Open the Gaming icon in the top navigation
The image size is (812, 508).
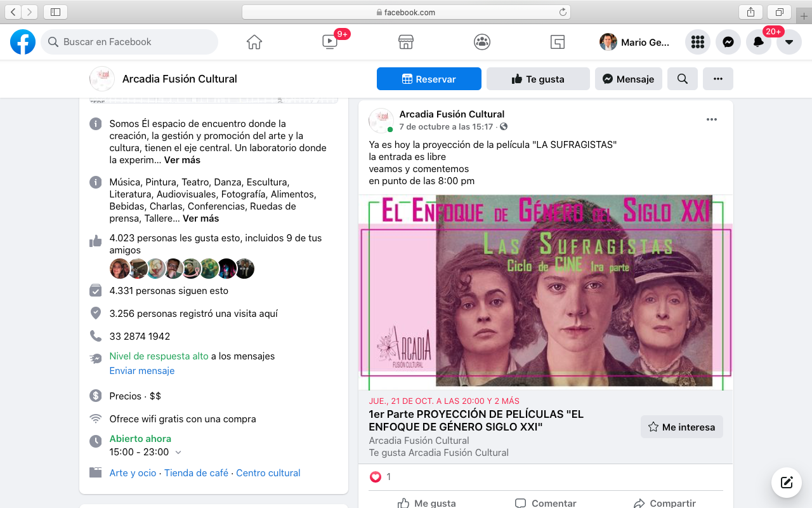coord(558,42)
